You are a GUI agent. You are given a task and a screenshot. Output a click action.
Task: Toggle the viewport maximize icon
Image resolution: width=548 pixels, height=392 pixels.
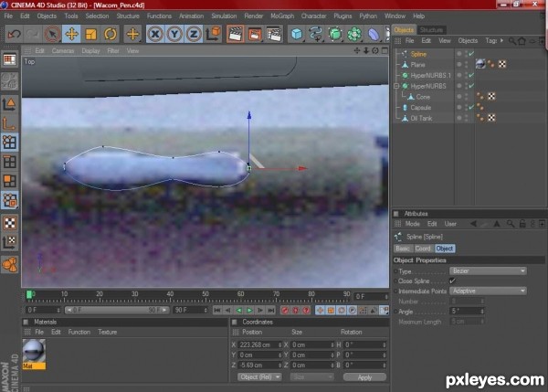pyautogui.click(x=385, y=50)
